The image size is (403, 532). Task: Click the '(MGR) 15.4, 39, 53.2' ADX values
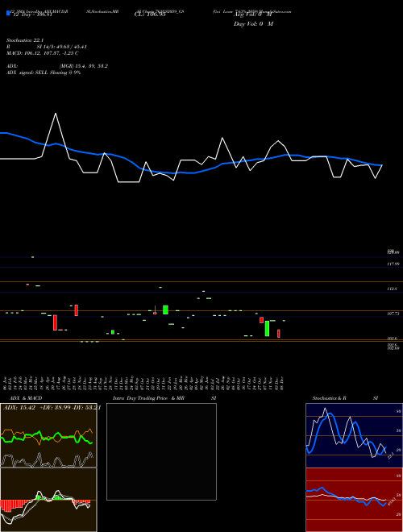point(84,66)
